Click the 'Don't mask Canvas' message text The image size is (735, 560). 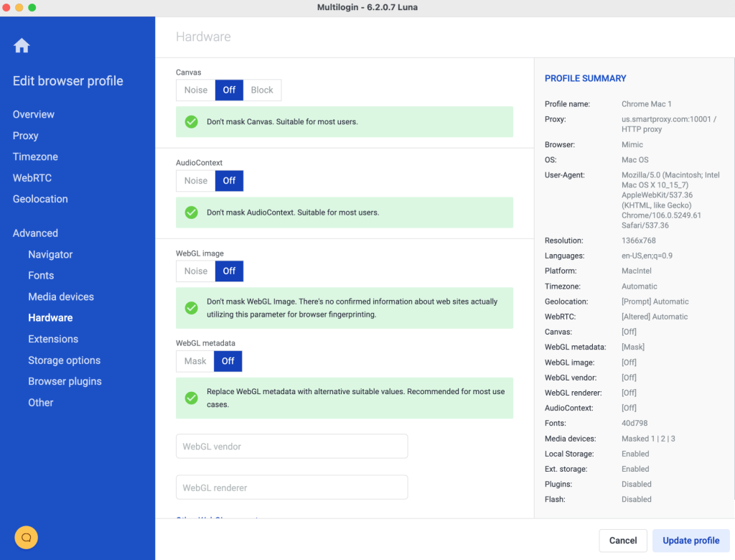tap(282, 122)
